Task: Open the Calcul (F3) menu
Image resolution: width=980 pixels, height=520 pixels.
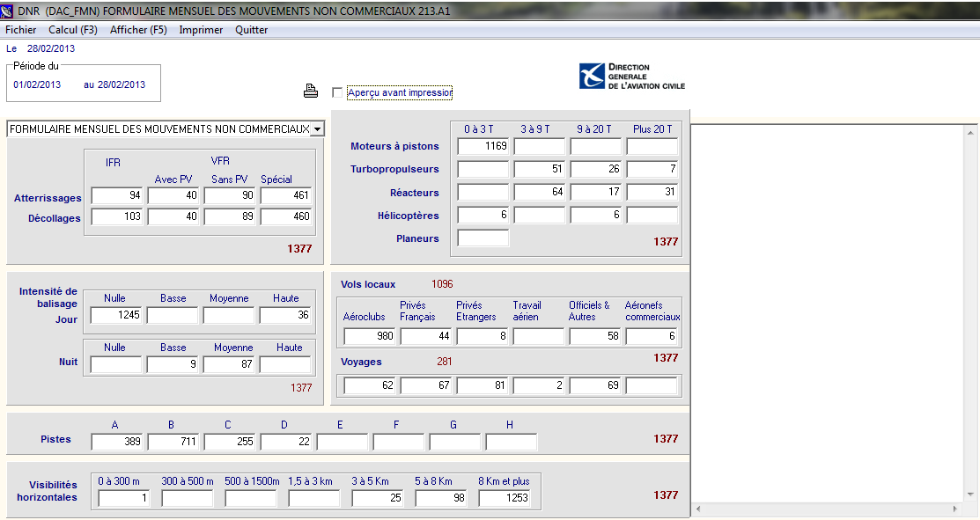Action: (73, 30)
